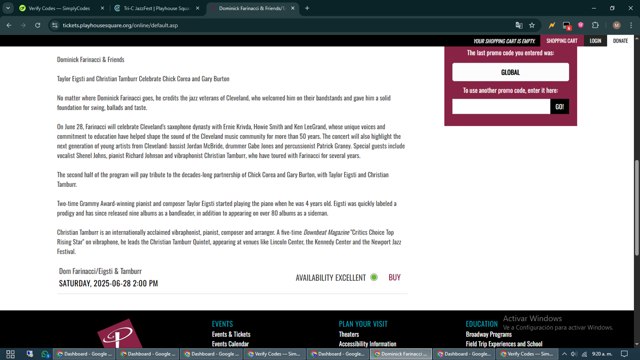640x360 pixels.
Task: Click the page vertical scrollbar thumb
Action: pyautogui.click(x=636, y=208)
